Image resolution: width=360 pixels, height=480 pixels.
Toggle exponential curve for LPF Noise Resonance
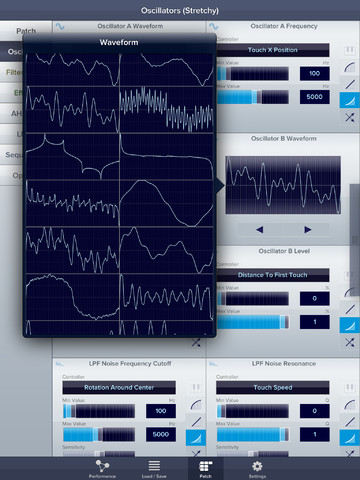click(350, 438)
